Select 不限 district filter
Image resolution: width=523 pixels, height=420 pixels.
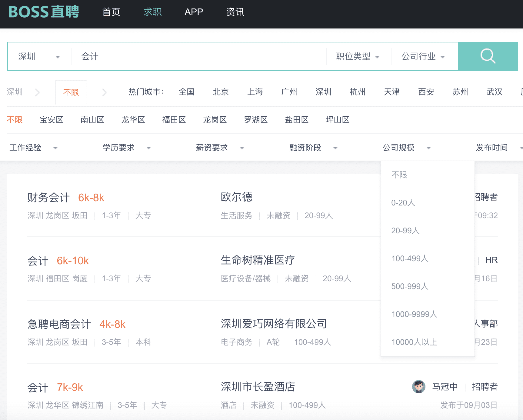[x=15, y=120]
